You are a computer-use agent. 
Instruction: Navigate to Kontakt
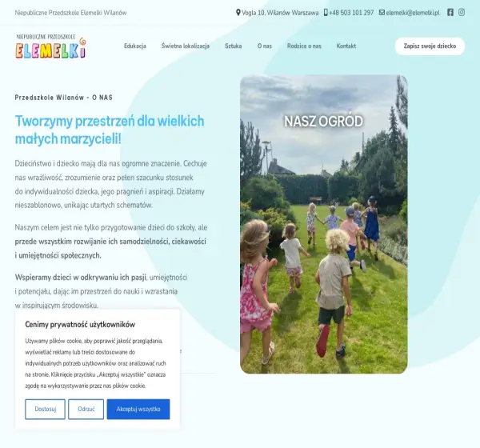pyautogui.click(x=346, y=46)
